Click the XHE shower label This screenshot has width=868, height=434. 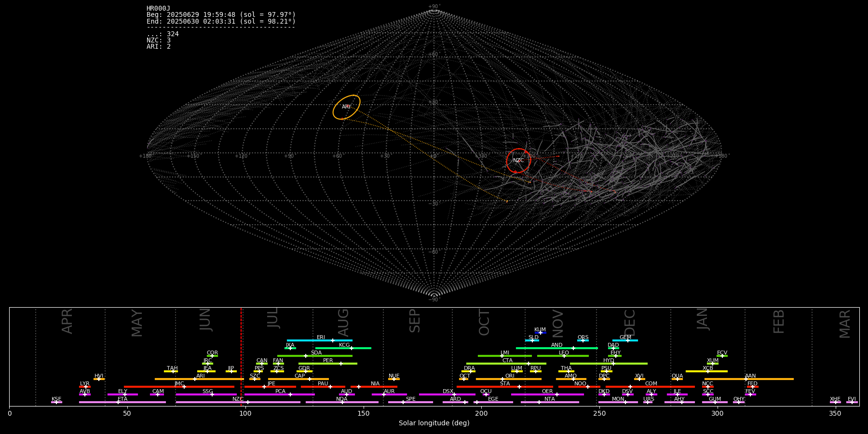point(835,399)
